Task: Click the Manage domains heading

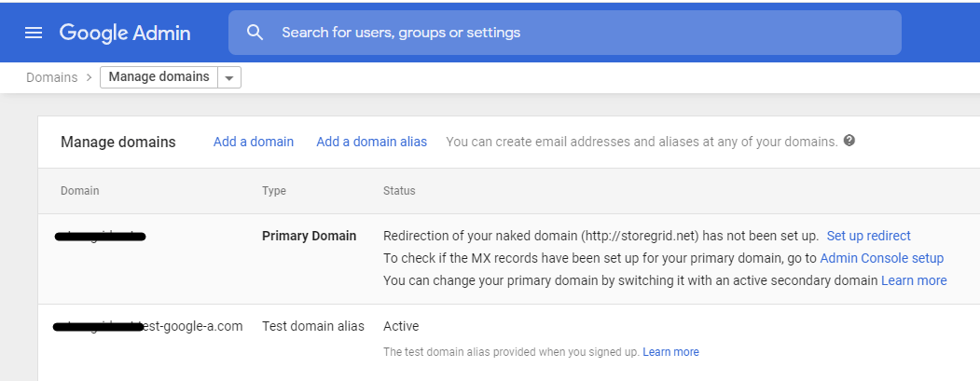Action: click(118, 142)
